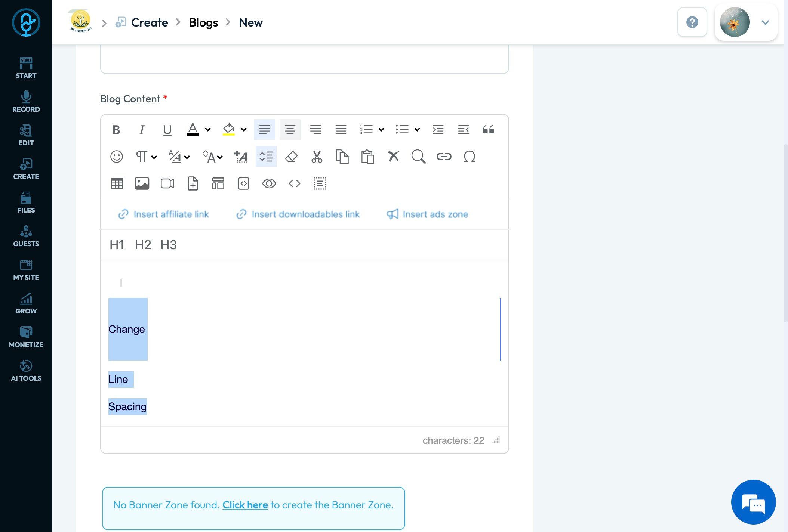Click the Insert table icon
This screenshot has width=788, height=532.
point(117,183)
